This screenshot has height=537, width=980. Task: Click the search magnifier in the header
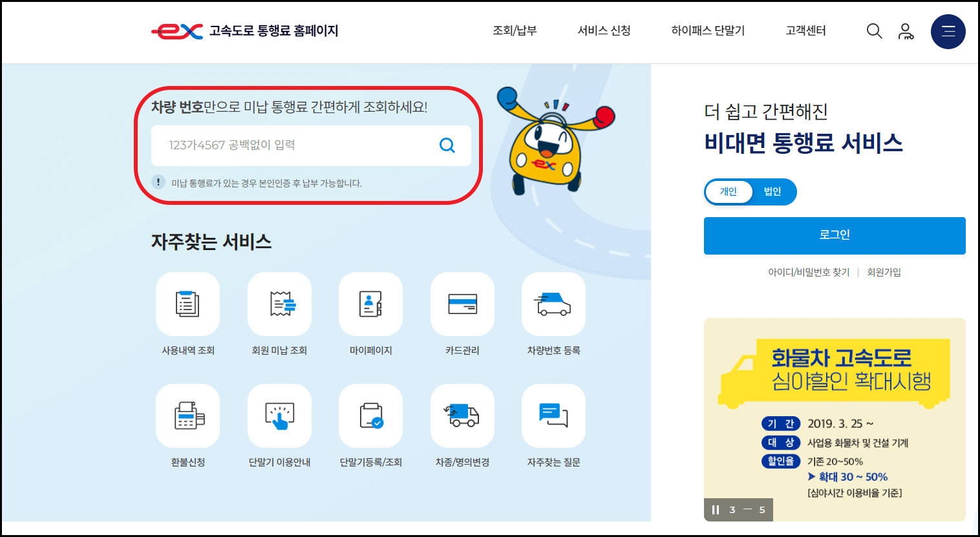coord(874,30)
